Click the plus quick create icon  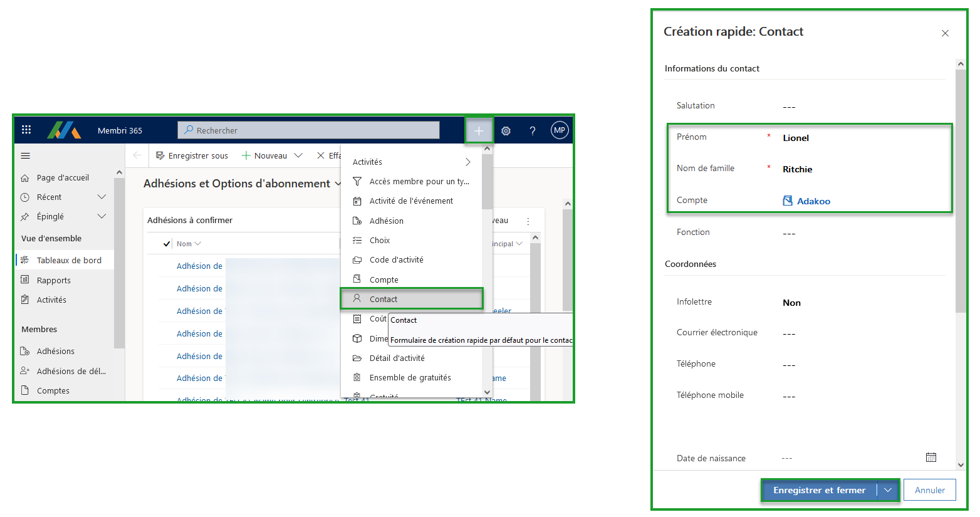(479, 130)
